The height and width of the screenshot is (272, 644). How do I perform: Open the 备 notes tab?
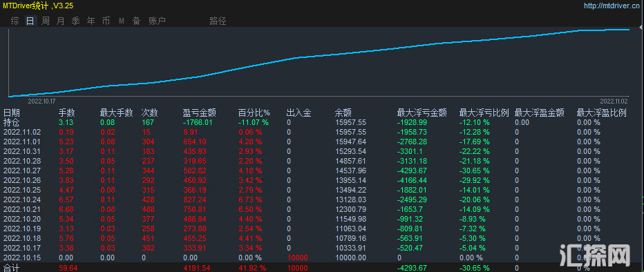pos(136,21)
